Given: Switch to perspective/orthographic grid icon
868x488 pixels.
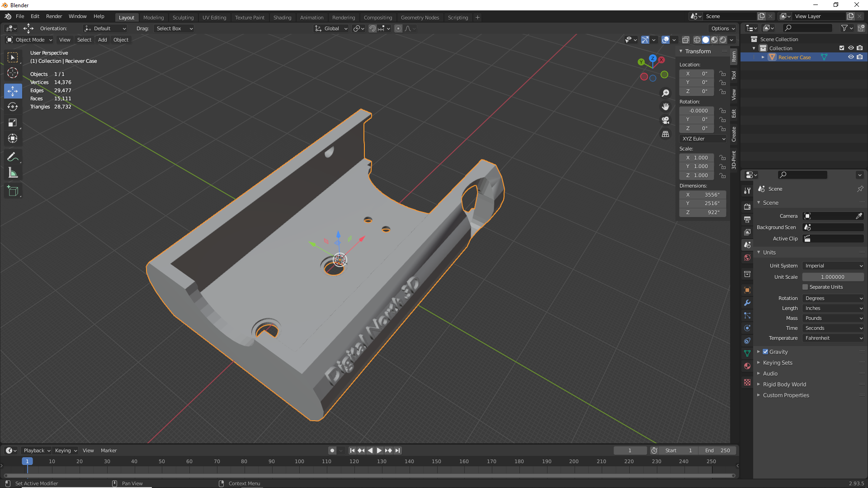Looking at the screenshot, I should 665,134.
